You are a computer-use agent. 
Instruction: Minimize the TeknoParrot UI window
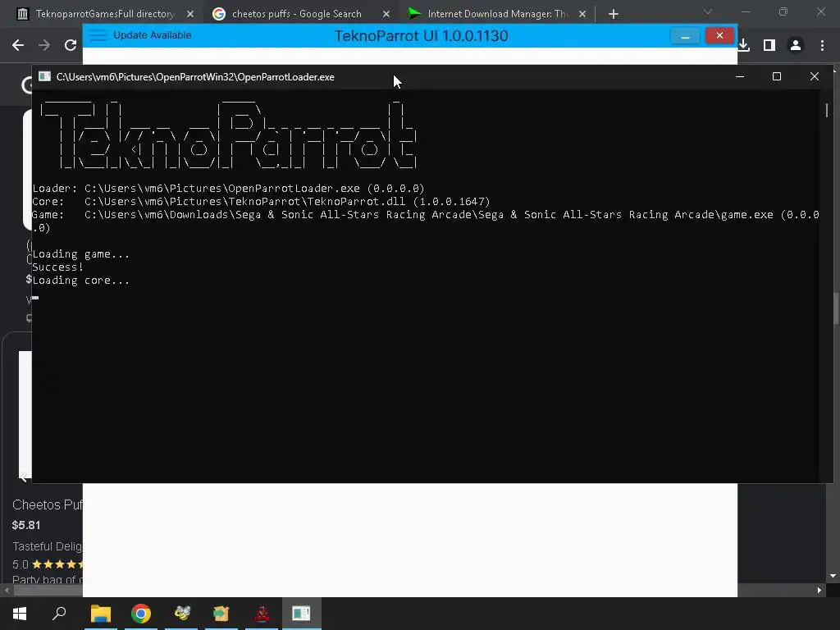[x=685, y=36]
